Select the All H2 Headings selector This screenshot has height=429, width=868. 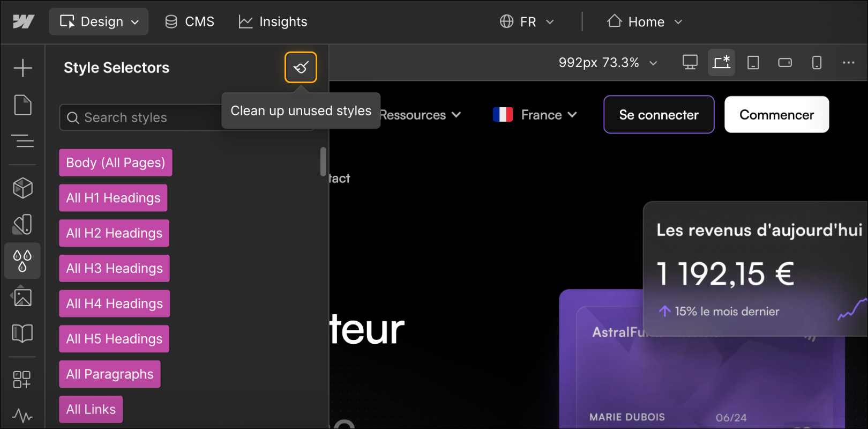click(114, 233)
